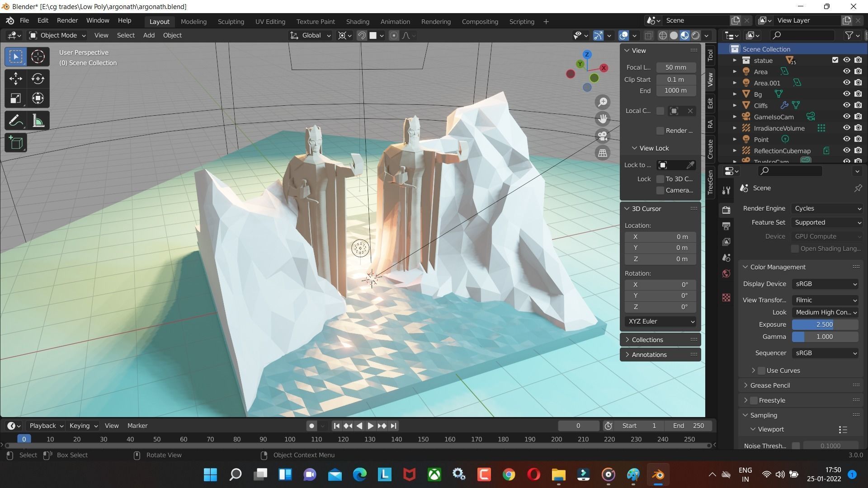The width and height of the screenshot is (868, 488).
Task: Enable the Use Curves checkbox
Action: (762, 371)
